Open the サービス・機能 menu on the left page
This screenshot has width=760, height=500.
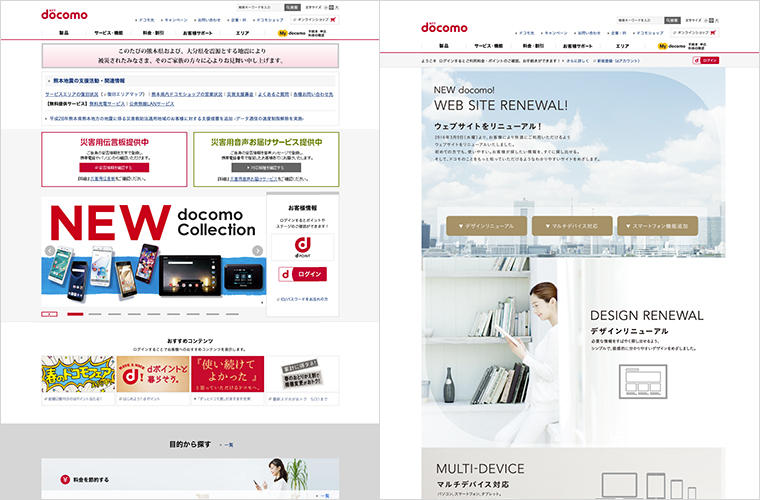coord(109,33)
